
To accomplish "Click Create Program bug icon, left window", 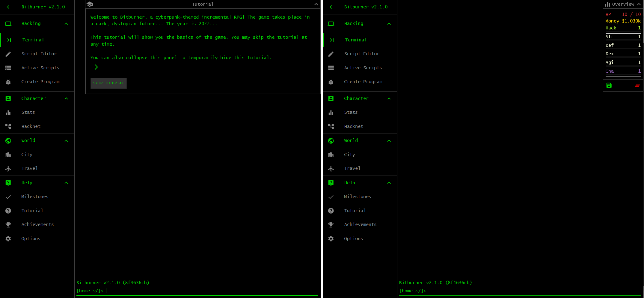I will (8, 82).
